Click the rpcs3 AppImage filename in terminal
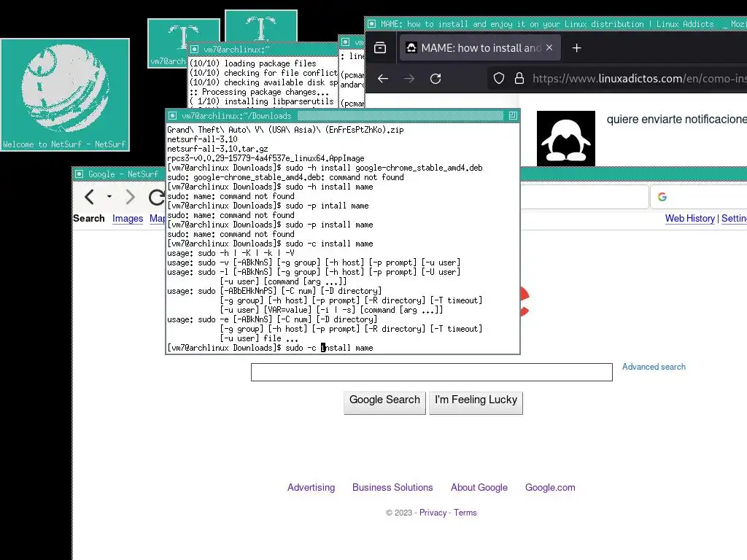This screenshot has height=560, width=747. tap(266, 158)
